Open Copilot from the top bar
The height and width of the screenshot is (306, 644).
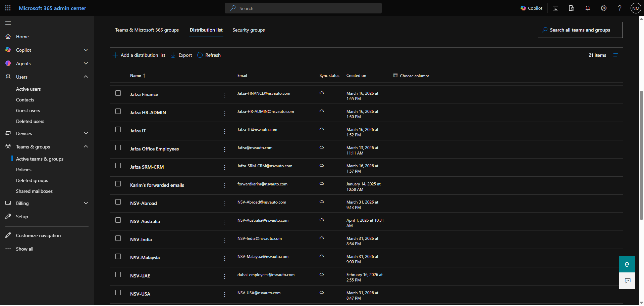click(x=531, y=8)
